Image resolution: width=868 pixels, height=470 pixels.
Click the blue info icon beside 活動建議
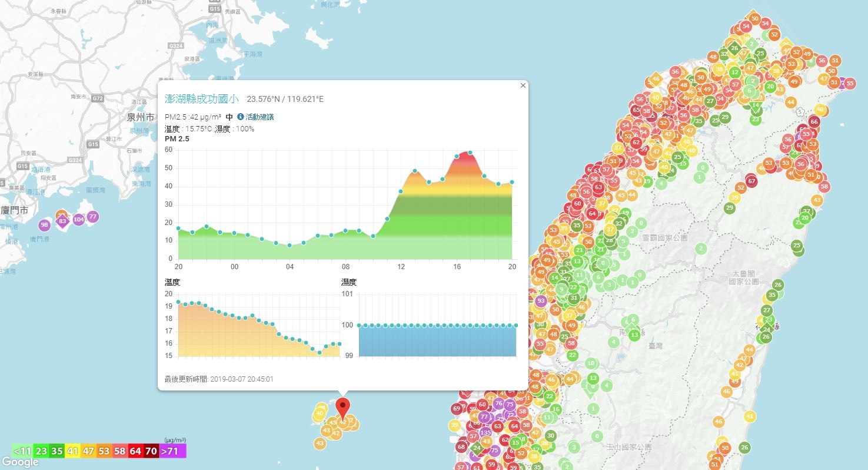tap(240, 117)
